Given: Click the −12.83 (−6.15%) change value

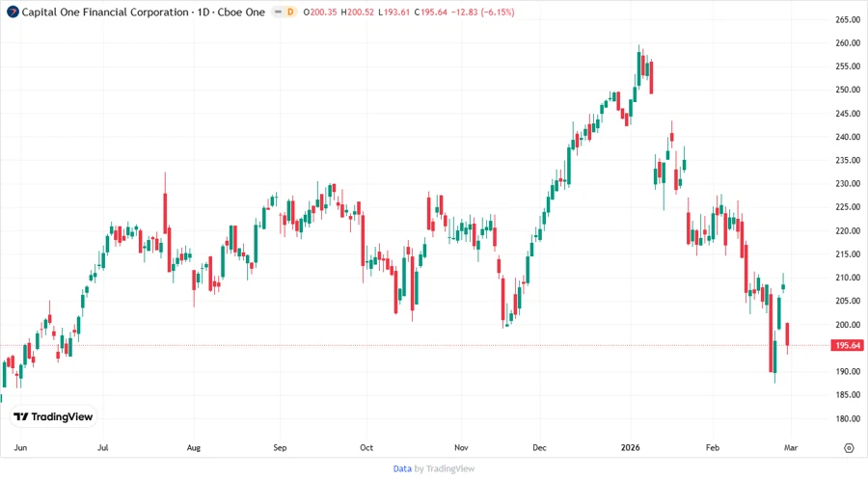Looking at the screenshot, I should tap(483, 12).
